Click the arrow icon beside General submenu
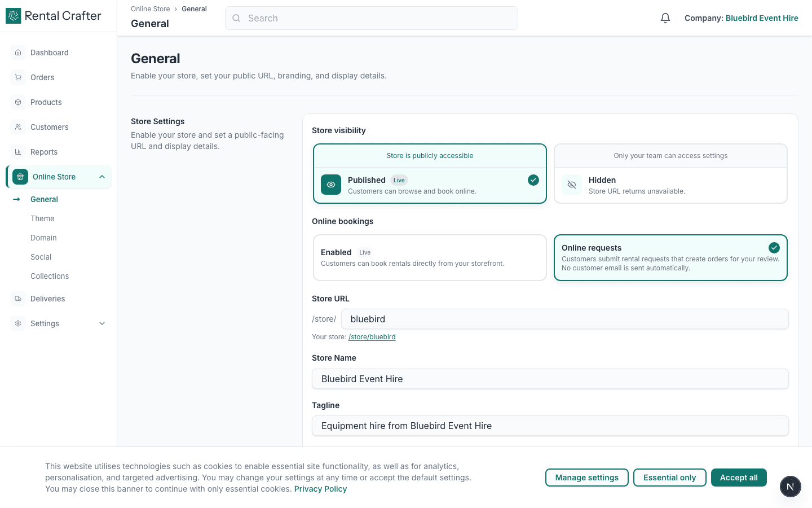Screen dimensions: 812x508 coord(16,199)
